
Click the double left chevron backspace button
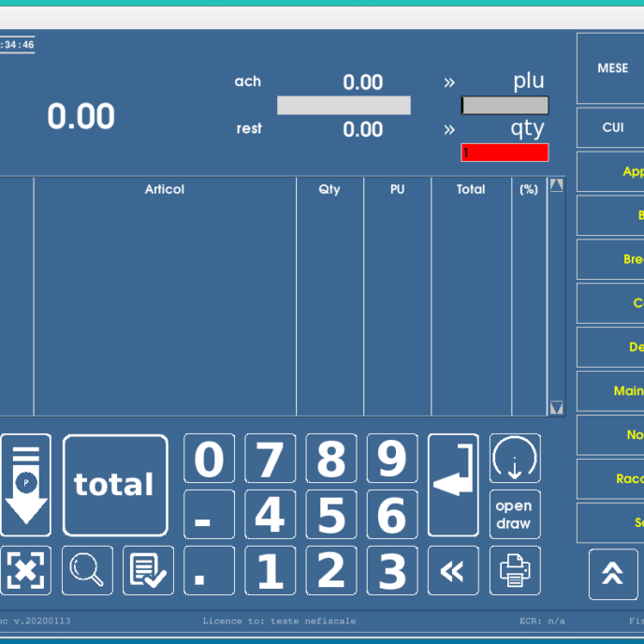click(x=453, y=570)
